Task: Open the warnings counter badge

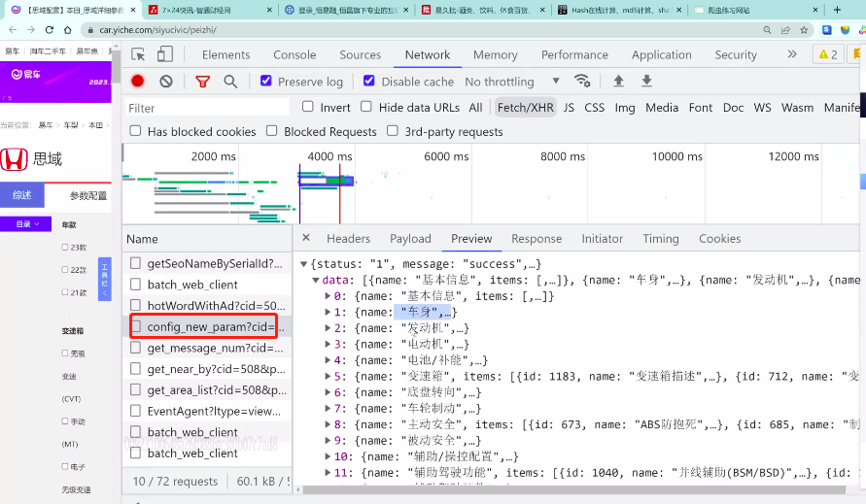Action: (828, 54)
